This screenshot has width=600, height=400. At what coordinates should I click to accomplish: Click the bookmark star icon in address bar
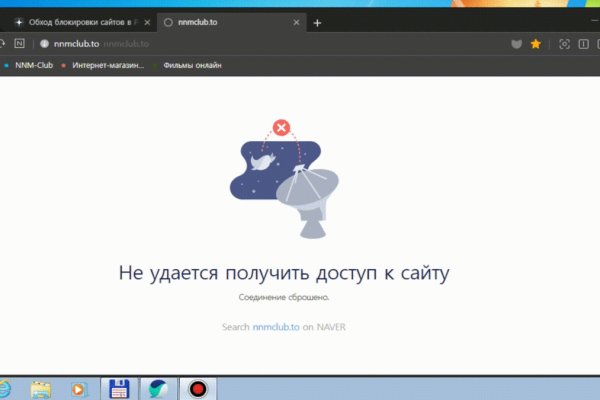536,44
